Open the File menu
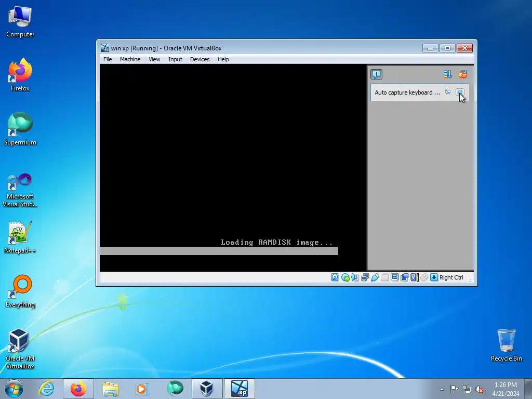Viewport: 532px width, 399px height. pos(108,59)
